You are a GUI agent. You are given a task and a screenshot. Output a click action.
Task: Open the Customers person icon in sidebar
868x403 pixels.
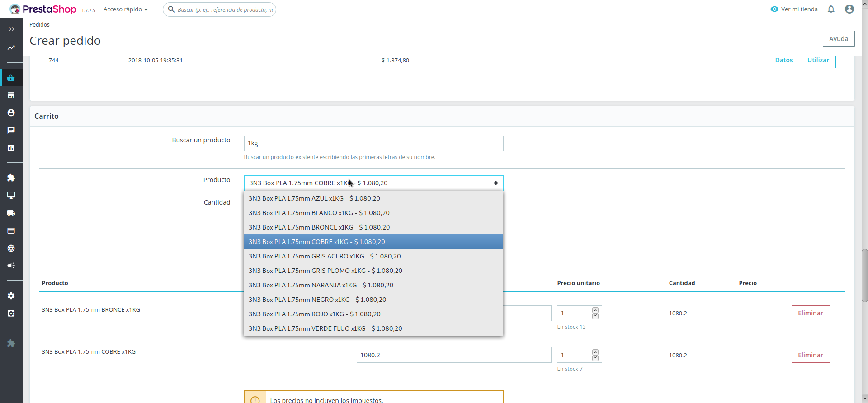point(11,113)
